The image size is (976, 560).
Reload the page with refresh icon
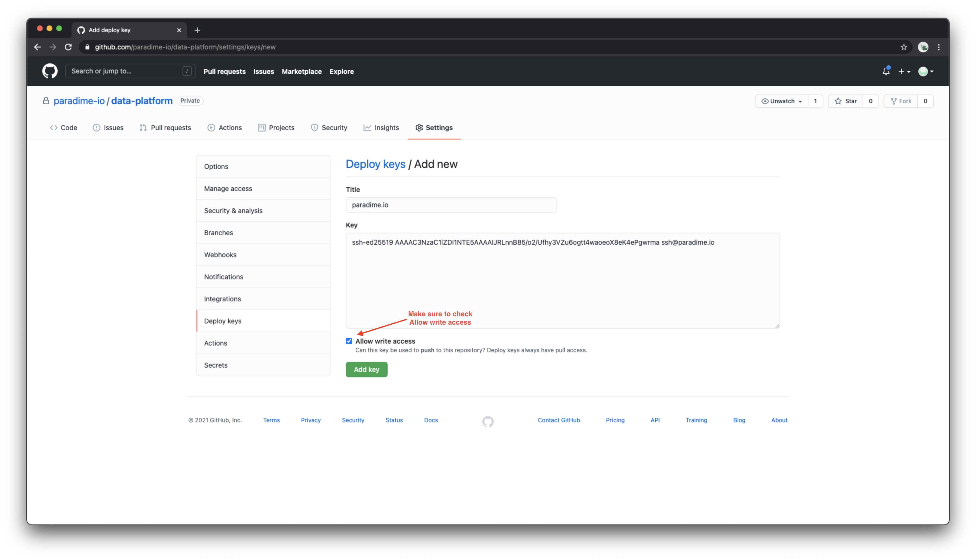pos(68,47)
